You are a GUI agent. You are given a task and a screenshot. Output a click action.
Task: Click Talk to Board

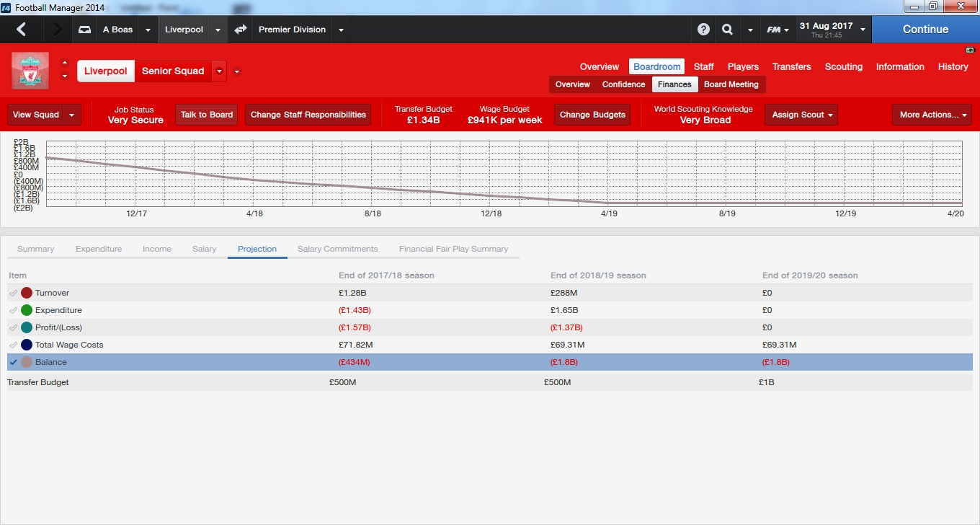tap(207, 115)
